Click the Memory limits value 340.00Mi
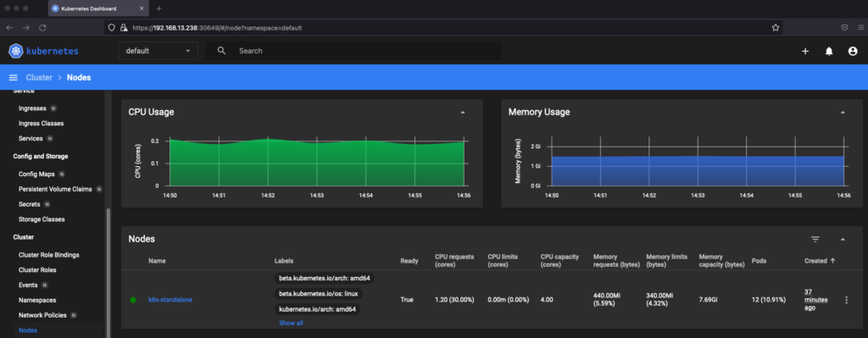Image resolution: width=868 pixels, height=338 pixels. pos(659,300)
